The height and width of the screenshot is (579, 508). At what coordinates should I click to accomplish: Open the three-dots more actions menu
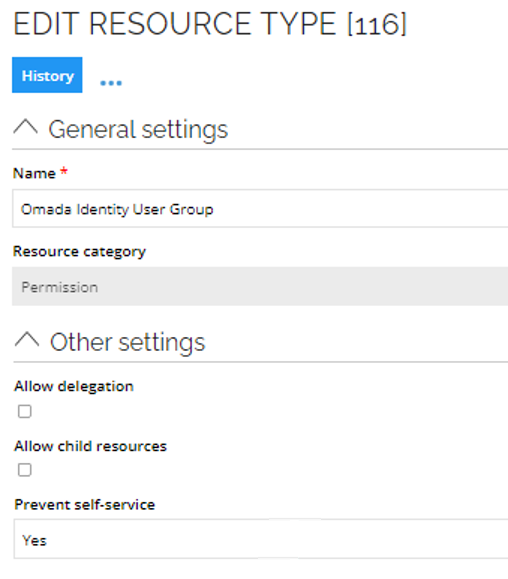[111, 83]
